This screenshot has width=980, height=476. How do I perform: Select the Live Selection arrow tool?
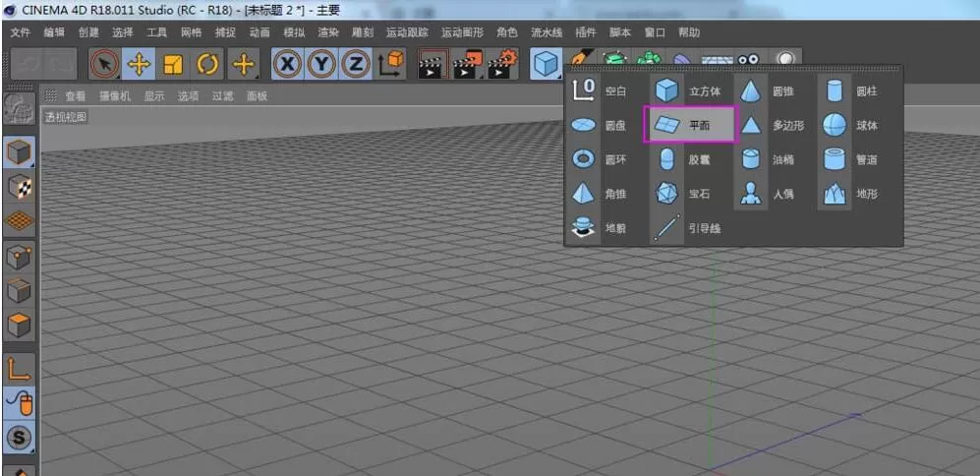click(x=104, y=64)
